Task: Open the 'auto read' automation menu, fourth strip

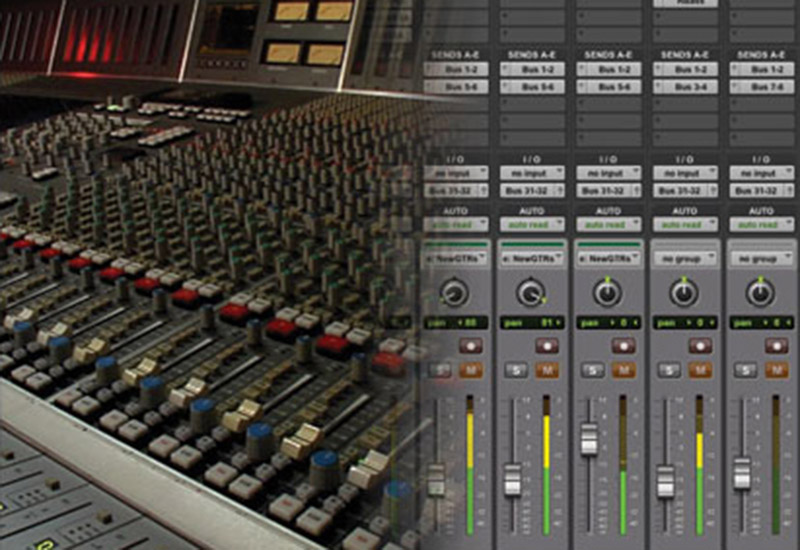Action: 685,224
